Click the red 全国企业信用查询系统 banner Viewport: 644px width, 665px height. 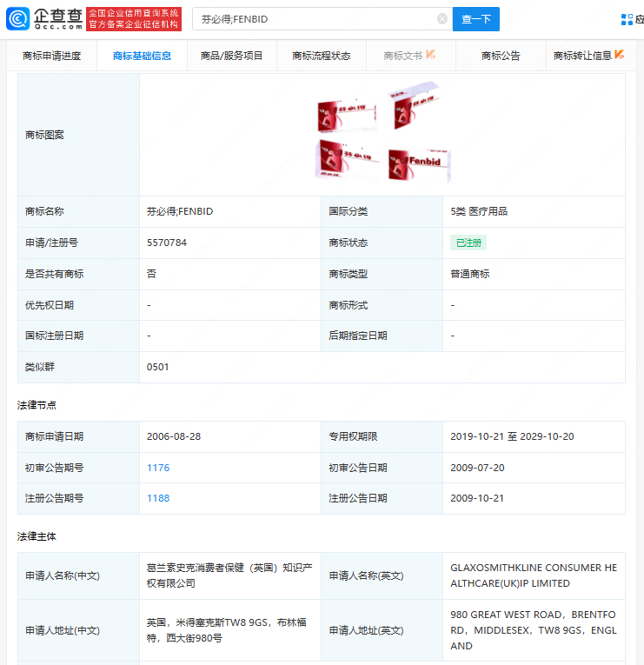(x=134, y=19)
